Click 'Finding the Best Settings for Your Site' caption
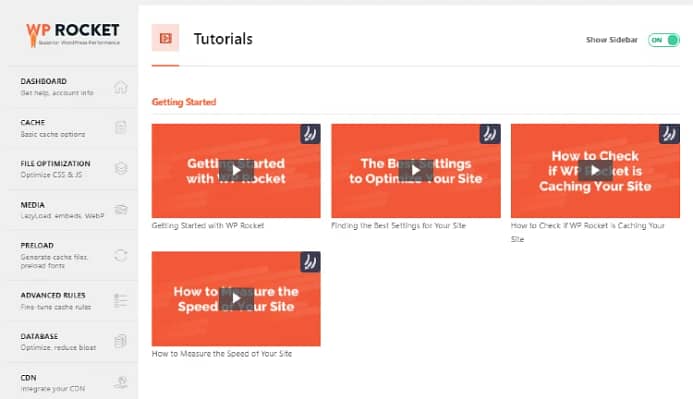693x399 pixels. (x=398, y=225)
